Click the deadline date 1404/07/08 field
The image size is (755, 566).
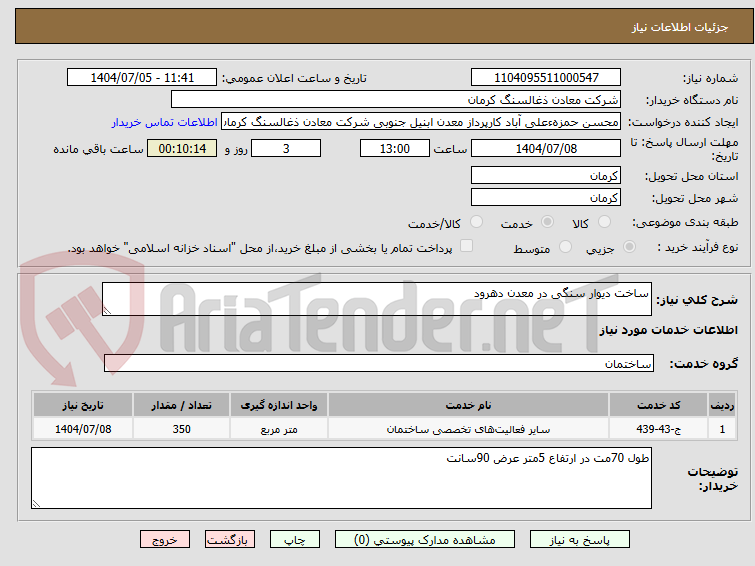[x=546, y=148]
